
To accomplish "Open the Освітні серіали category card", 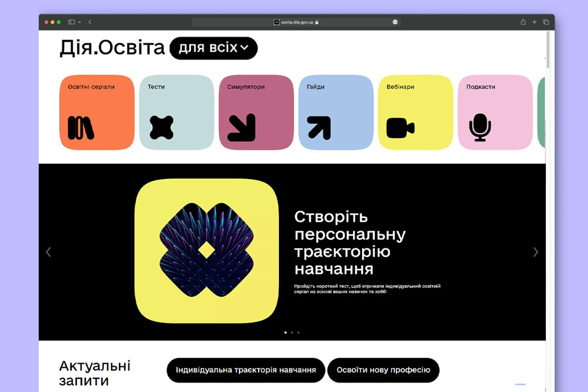I will point(97,112).
